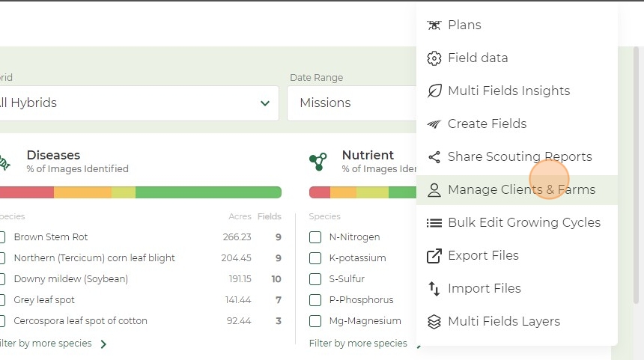Open the All Hybrids dropdown
The image size is (644, 360).
(x=139, y=103)
